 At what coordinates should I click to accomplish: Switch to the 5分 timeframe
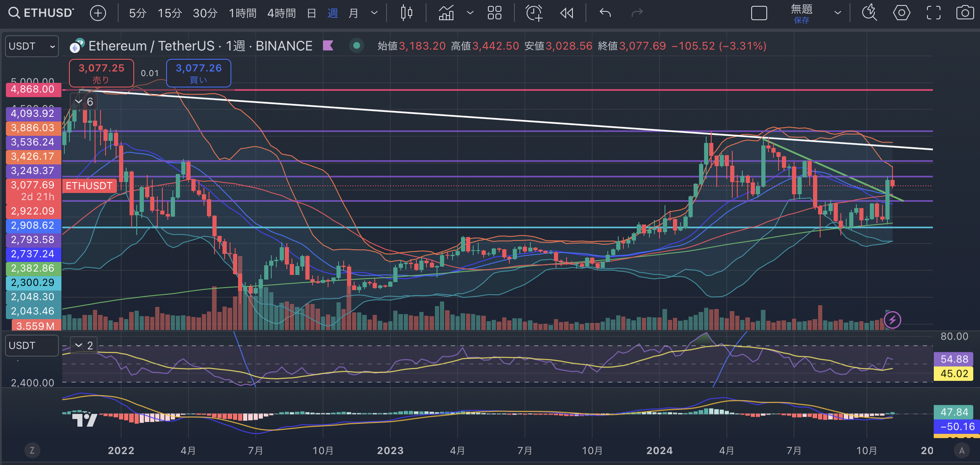tap(138, 13)
